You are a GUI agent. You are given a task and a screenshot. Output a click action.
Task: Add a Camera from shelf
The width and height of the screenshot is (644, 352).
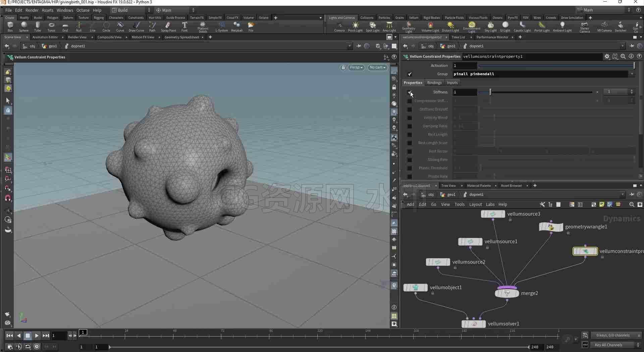click(x=339, y=27)
